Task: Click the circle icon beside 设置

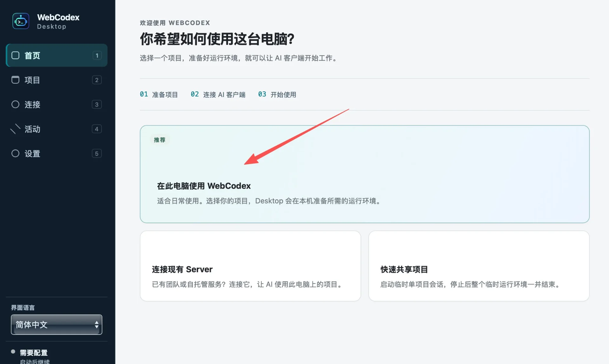Action: tap(15, 153)
